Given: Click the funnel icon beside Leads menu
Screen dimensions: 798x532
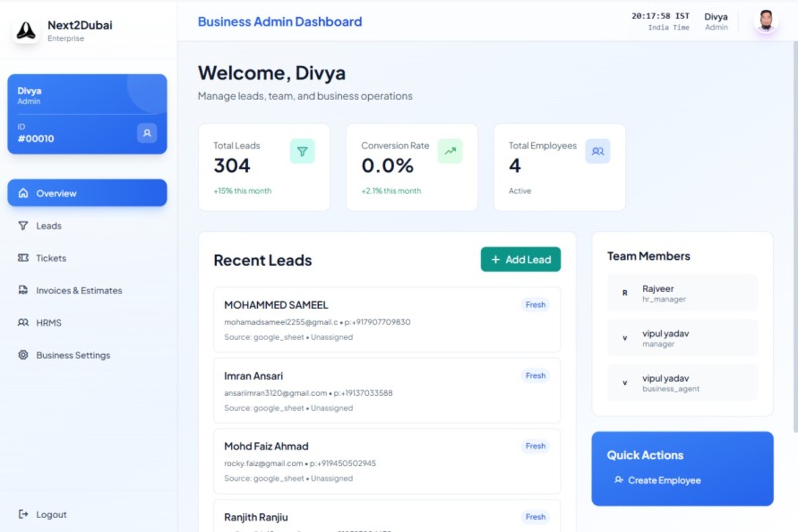Looking at the screenshot, I should point(23,225).
